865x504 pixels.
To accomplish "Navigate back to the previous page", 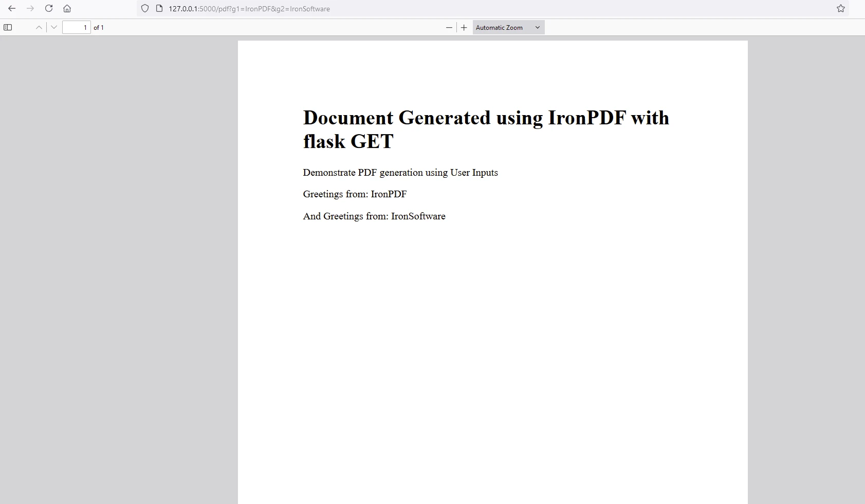I will pyautogui.click(x=12, y=9).
